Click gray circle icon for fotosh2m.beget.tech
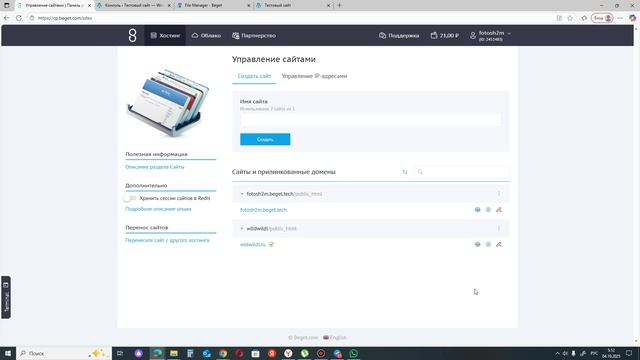The image size is (640, 360). pos(488,210)
